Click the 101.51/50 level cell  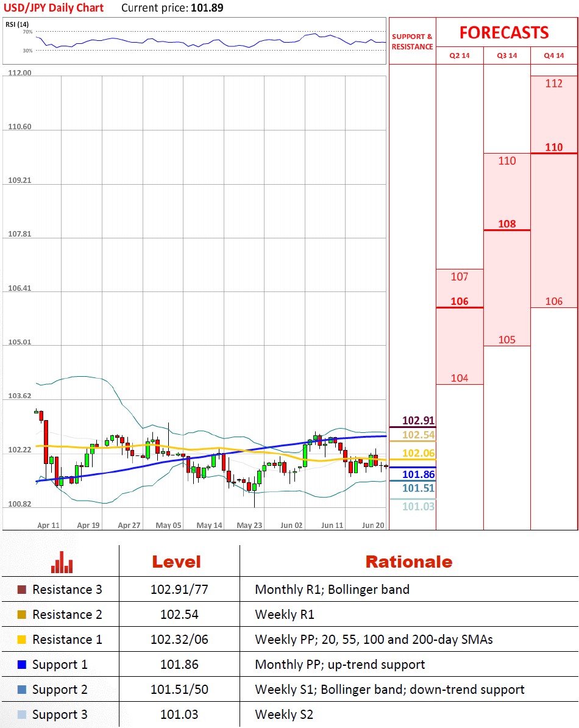[180, 690]
